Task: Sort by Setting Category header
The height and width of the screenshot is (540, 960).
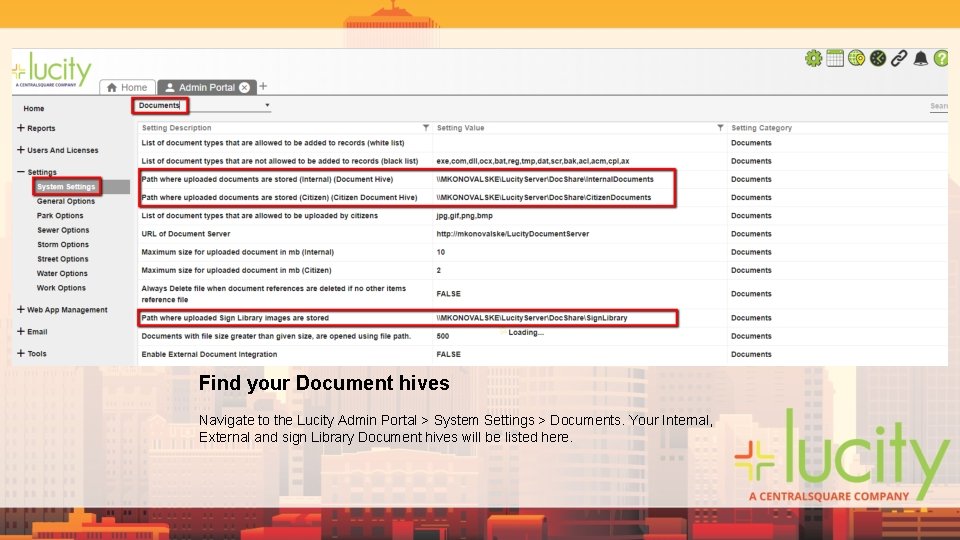Action: (762, 128)
